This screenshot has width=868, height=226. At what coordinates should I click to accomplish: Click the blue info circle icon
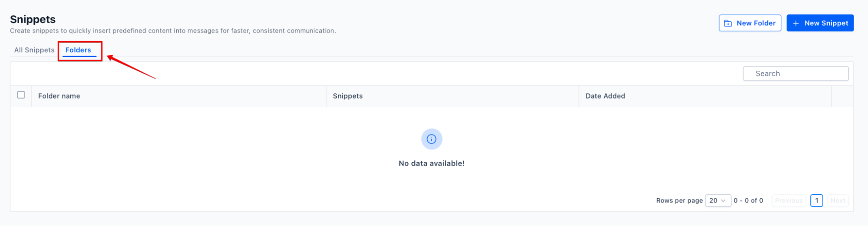point(432,139)
